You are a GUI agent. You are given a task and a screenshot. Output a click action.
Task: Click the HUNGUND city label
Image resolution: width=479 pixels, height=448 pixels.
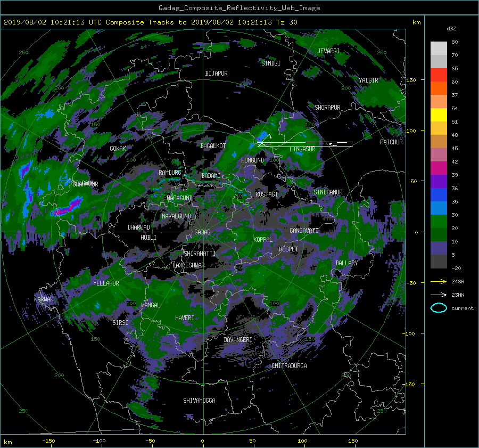point(252,160)
